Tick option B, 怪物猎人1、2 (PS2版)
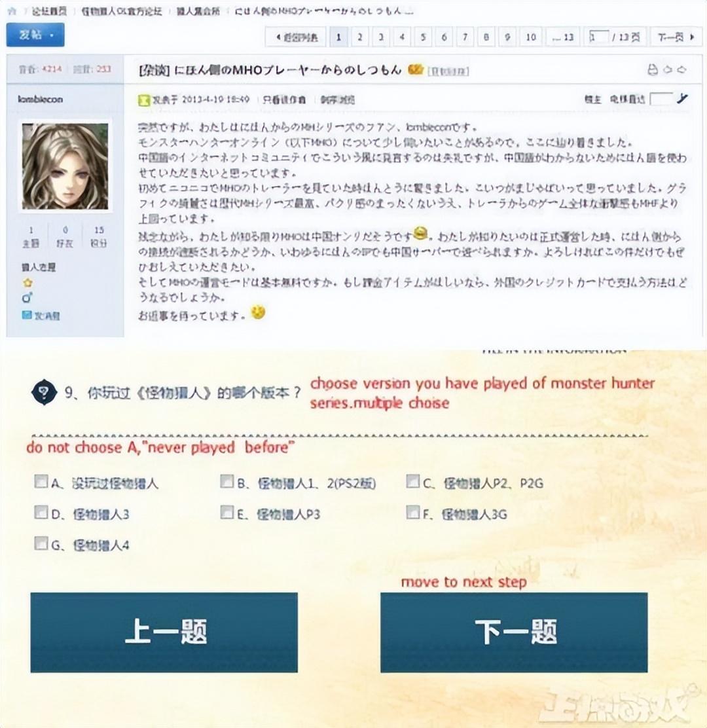Image resolution: width=707 pixels, height=728 pixels. [227, 482]
